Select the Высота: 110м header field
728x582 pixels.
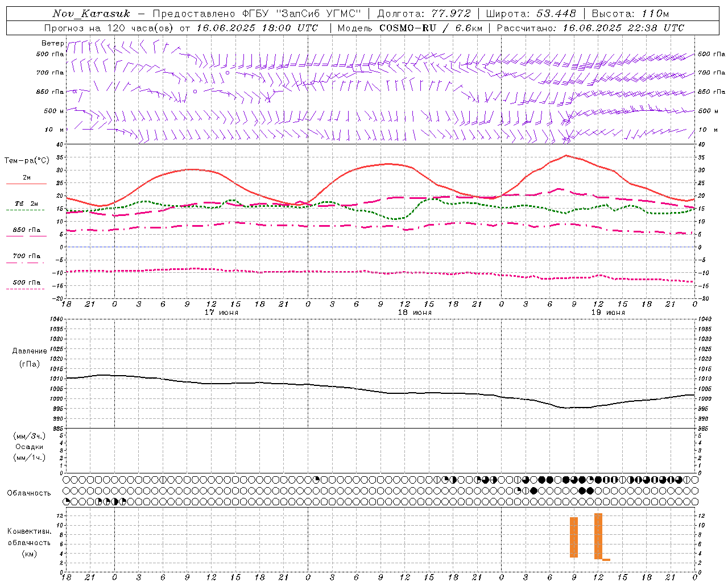(630, 14)
